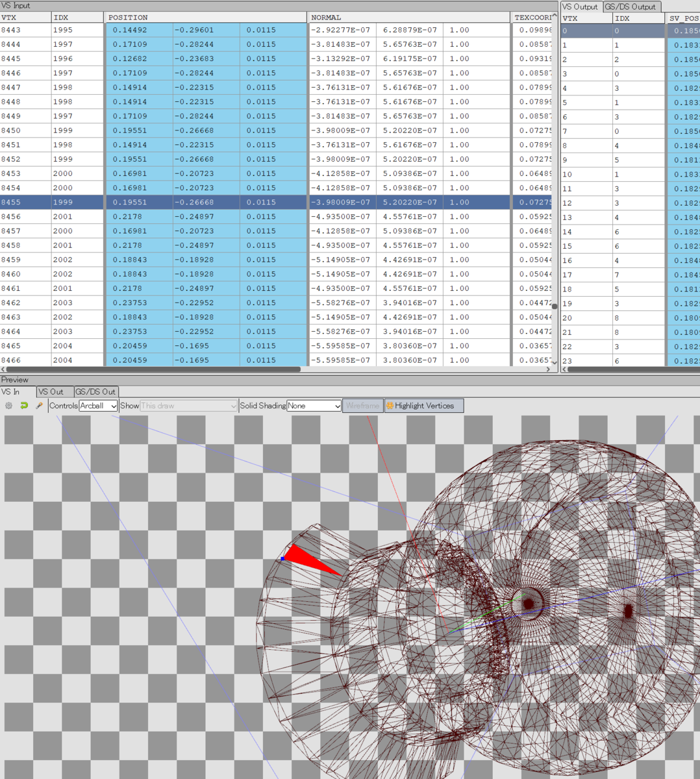Reset the camera with the green arrow icon
Screen dimensions: 700x779
pos(25,405)
